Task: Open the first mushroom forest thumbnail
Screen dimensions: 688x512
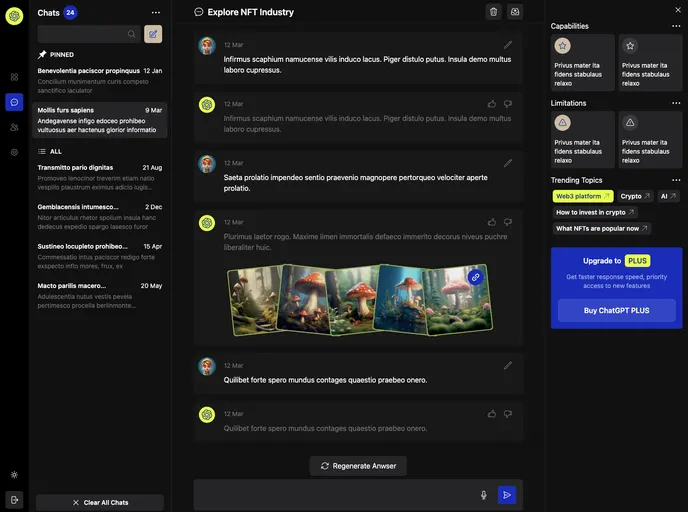Action: pos(254,301)
